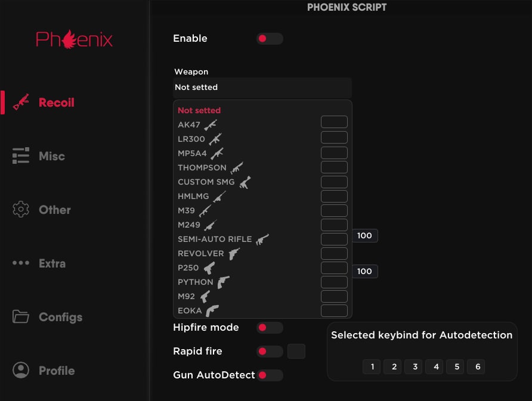Choose CUSTOM SMG from weapon list
The height and width of the screenshot is (401, 532).
(206, 182)
